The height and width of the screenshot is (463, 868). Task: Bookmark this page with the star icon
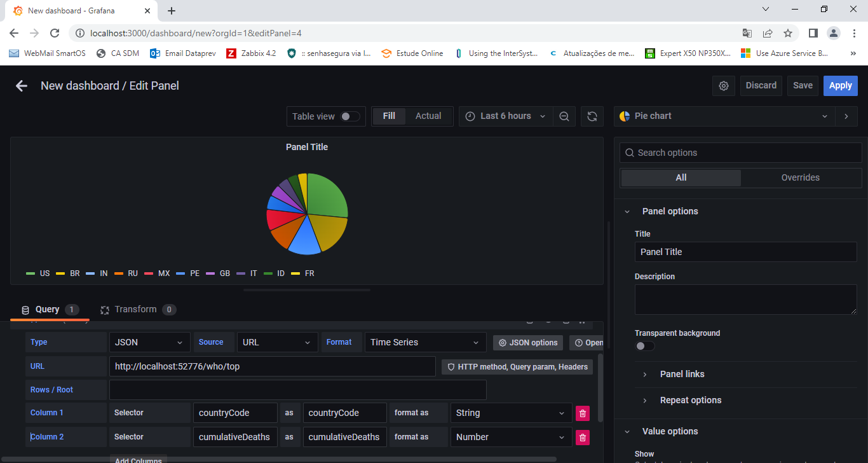(x=788, y=33)
